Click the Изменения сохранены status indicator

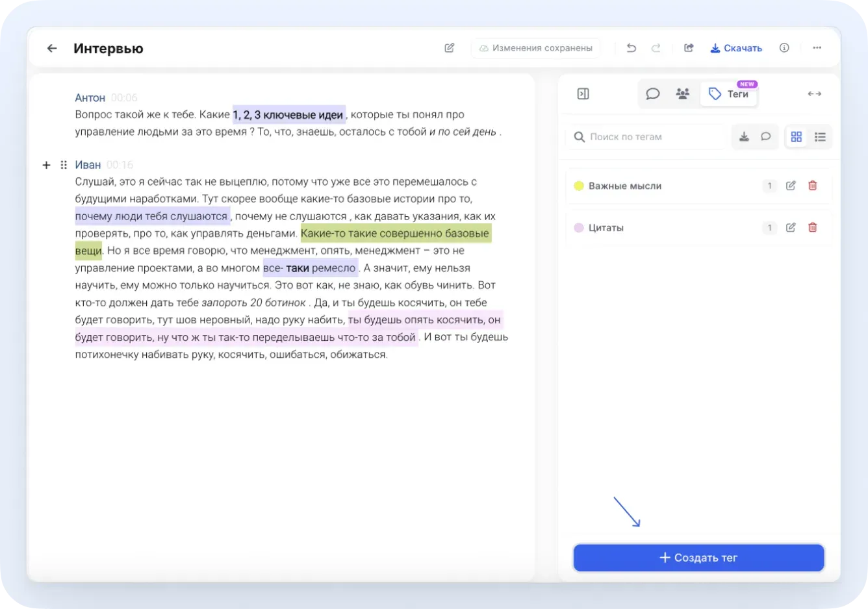(536, 48)
